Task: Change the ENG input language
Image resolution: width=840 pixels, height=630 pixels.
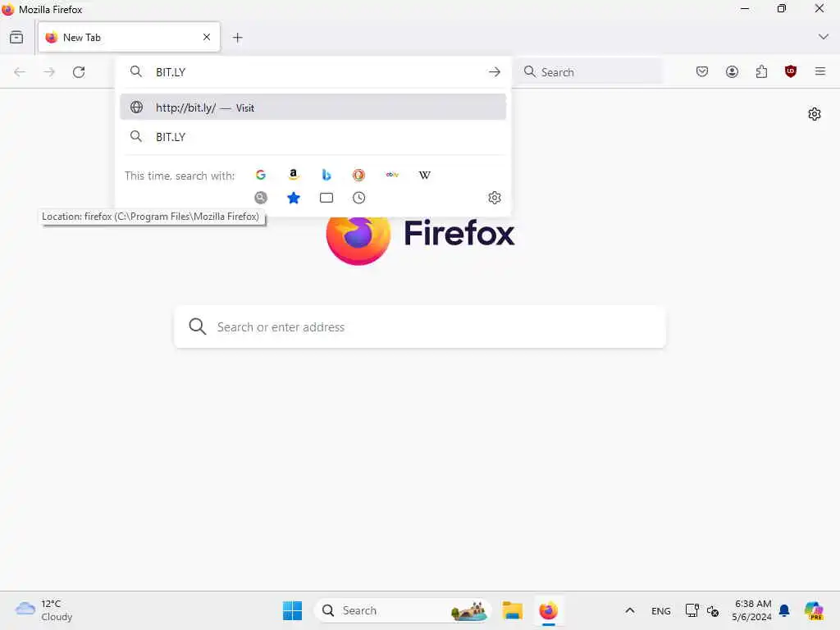Action: [x=661, y=610]
